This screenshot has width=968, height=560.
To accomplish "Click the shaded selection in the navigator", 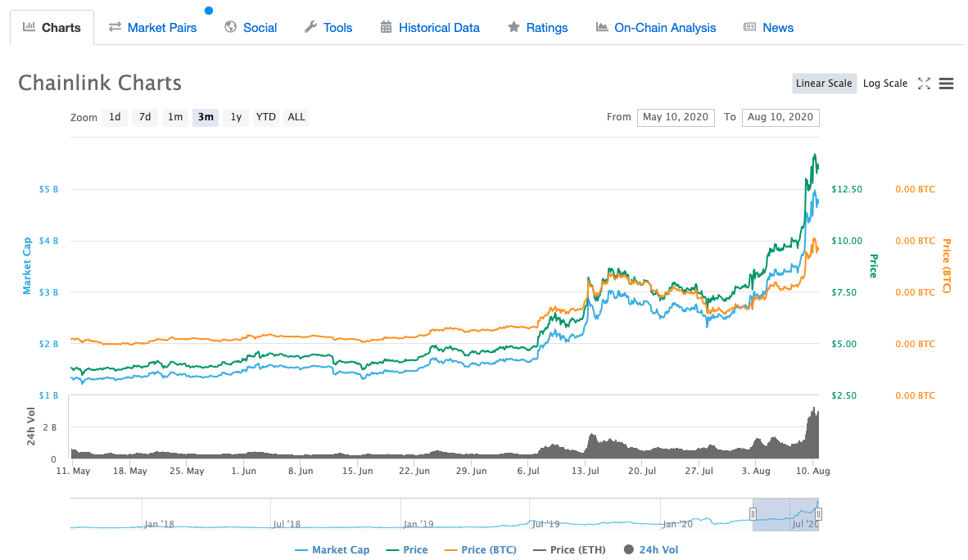I will [x=785, y=514].
